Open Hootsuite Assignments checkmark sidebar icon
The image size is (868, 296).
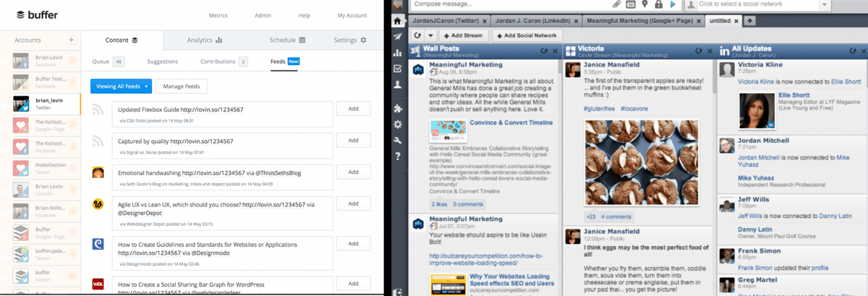pyautogui.click(x=398, y=69)
